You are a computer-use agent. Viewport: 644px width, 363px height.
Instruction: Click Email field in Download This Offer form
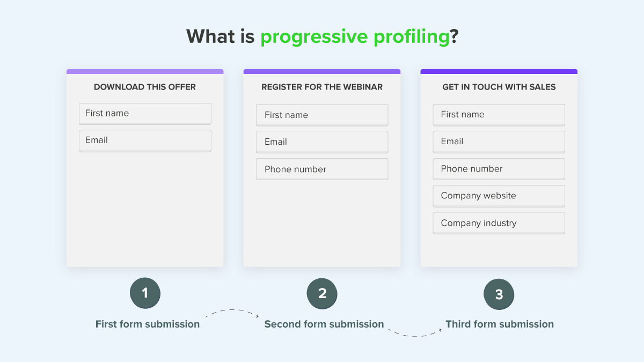tap(145, 140)
